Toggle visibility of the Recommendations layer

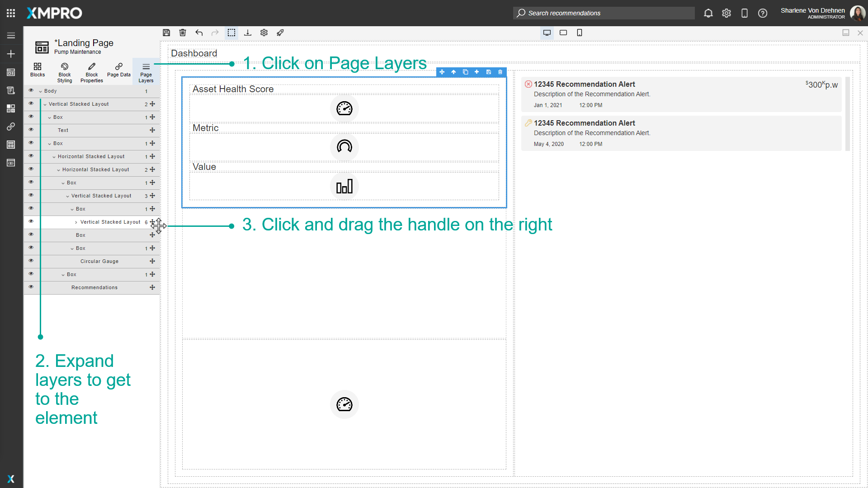[x=31, y=286]
